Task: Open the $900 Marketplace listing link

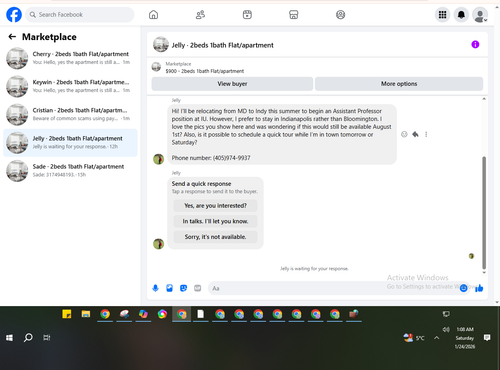Action: (205, 71)
